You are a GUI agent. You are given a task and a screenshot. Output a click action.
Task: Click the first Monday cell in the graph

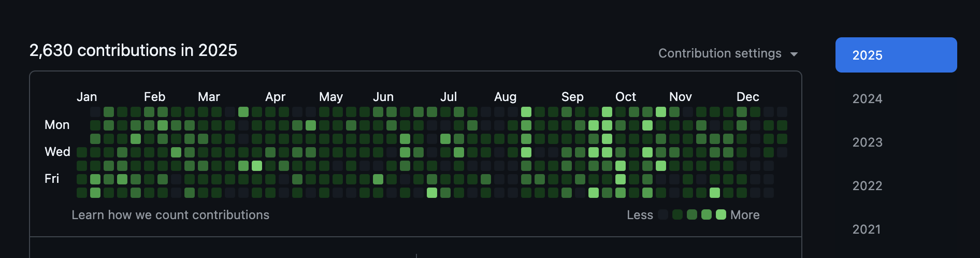click(x=95, y=125)
